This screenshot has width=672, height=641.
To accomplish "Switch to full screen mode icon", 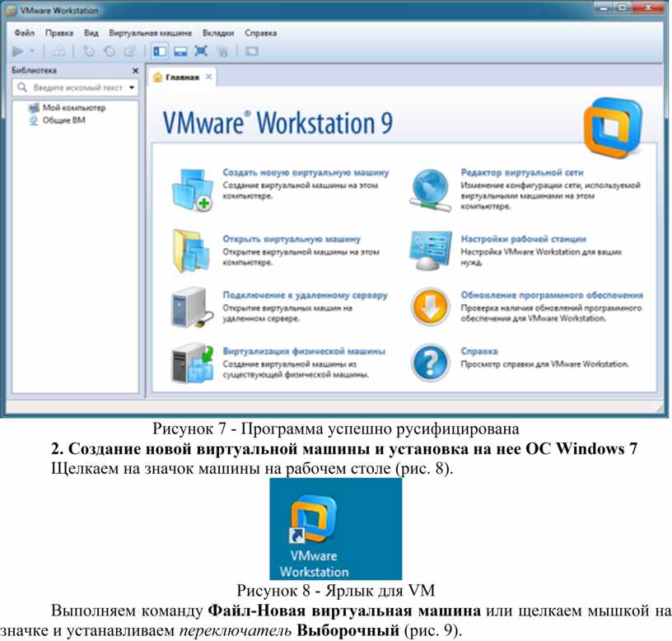I will [201, 51].
